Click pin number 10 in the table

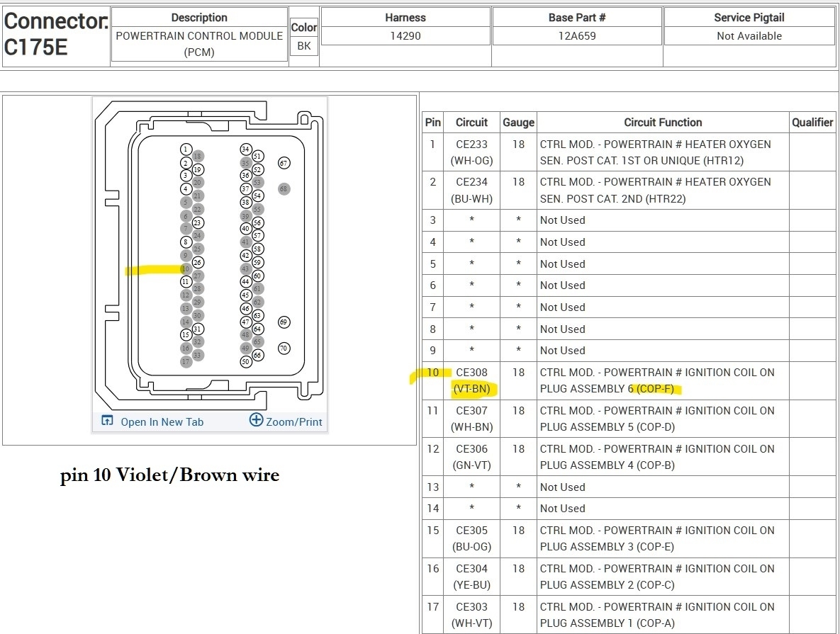click(x=433, y=372)
